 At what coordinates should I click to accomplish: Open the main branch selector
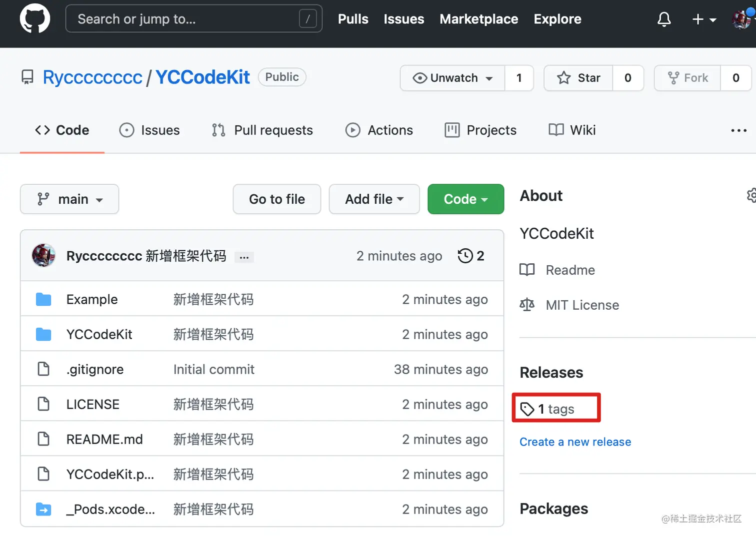(x=69, y=199)
